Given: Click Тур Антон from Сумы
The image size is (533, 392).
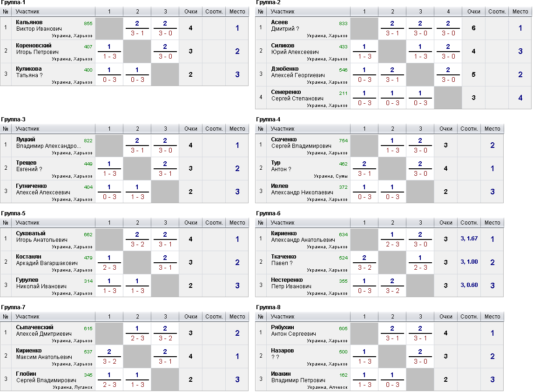Looking at the screenshot, I should click(281, 166).
